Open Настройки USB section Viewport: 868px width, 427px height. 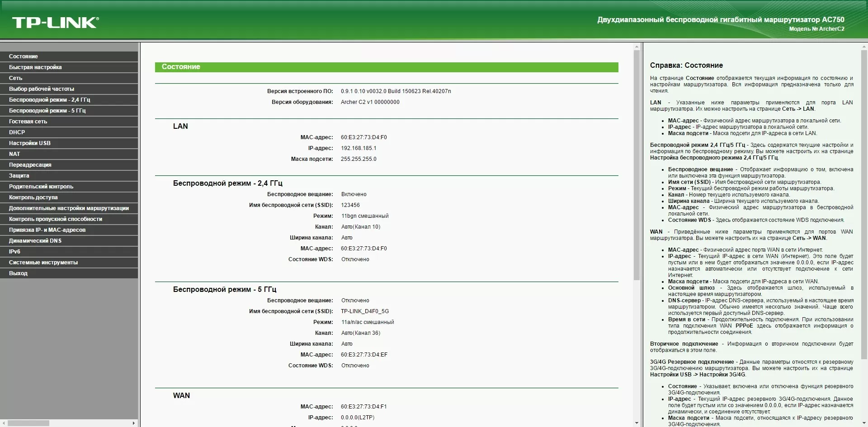pyautogui.click(x=69, y=143)
